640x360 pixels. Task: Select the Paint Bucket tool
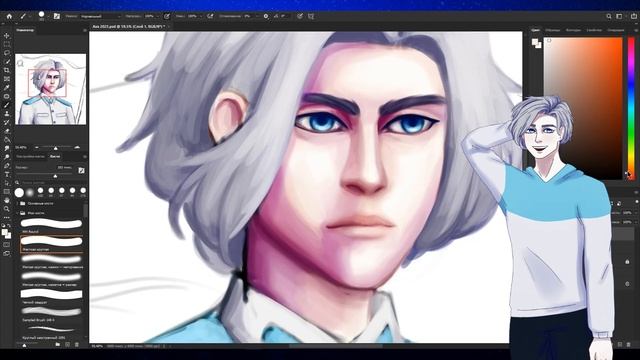[7, 140]
